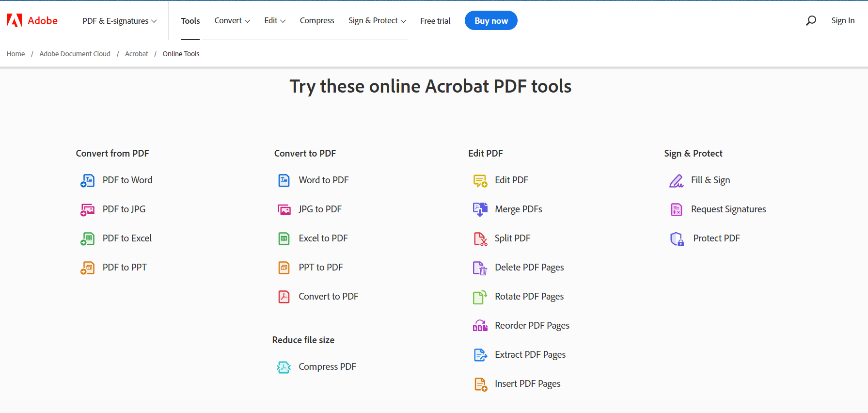Open the JPG to PDF link
868x413 pixels.
click(x=320, y=209)
